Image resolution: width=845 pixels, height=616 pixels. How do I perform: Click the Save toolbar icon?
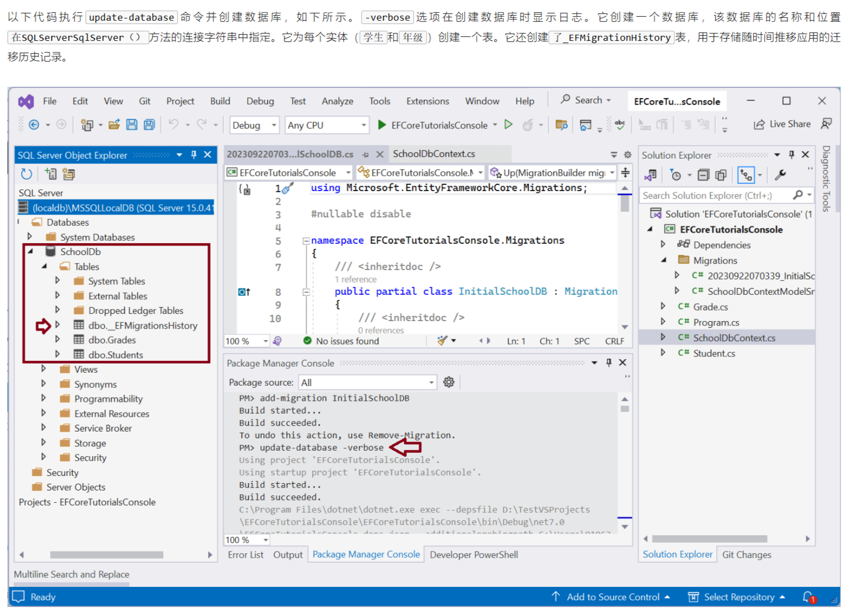132,125
